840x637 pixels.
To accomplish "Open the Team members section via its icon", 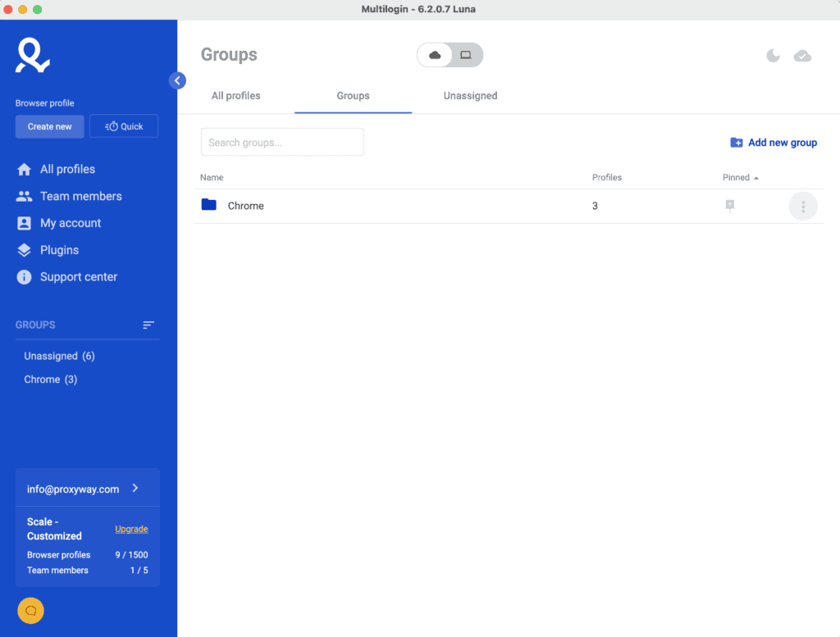I will [x=22, y=196].
